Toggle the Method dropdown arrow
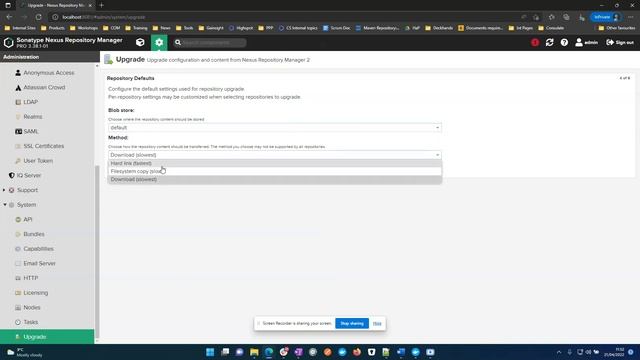The height and width of the screenshot is (360, 640). pyautogui.click(x=437, y=155)
